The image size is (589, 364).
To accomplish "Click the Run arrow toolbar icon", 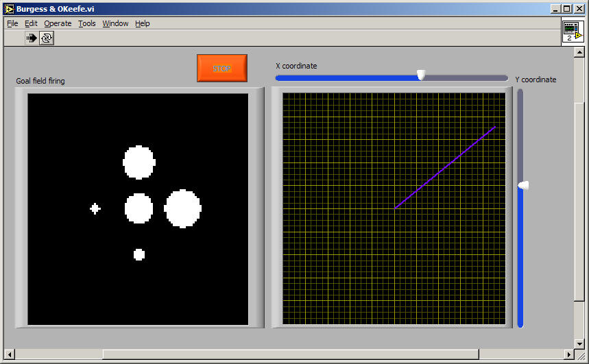I will tap(32, 38).
